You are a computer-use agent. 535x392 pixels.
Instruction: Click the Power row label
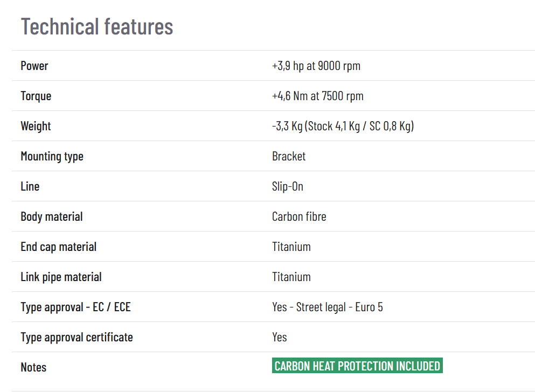coord(34,66)
